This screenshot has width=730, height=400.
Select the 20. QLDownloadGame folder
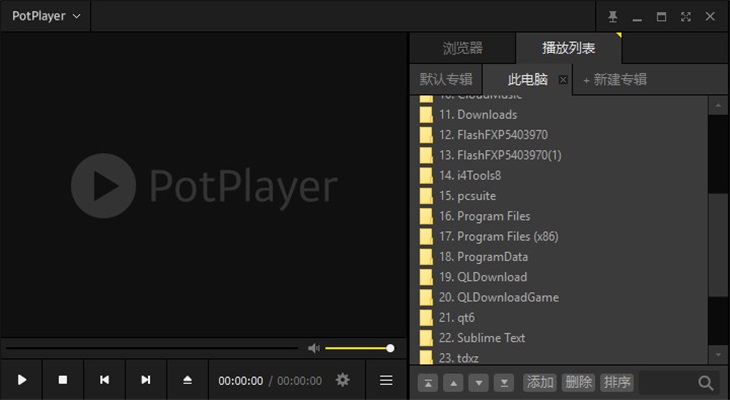(559, 298)
